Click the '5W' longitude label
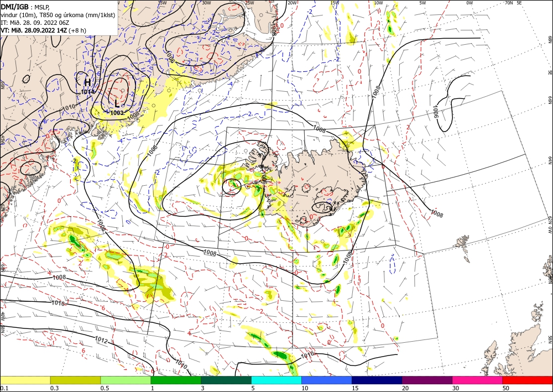The height and width of the screenshot is (392, 553). [423, 3]
